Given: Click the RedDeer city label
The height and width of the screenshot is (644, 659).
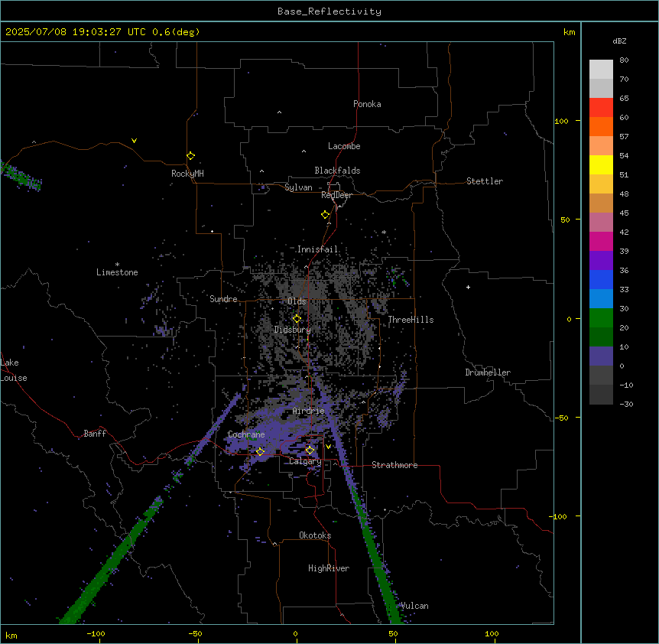Looking at the screenshot, I should point(336,195).
